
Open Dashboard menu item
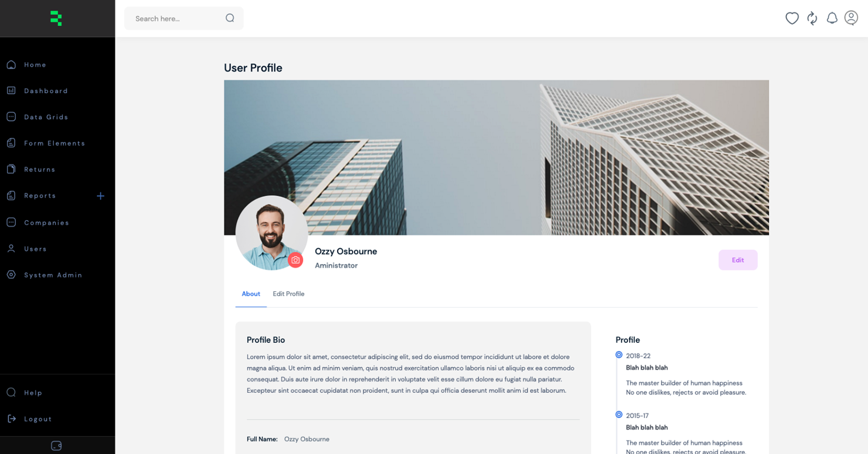tap(46, 91)
